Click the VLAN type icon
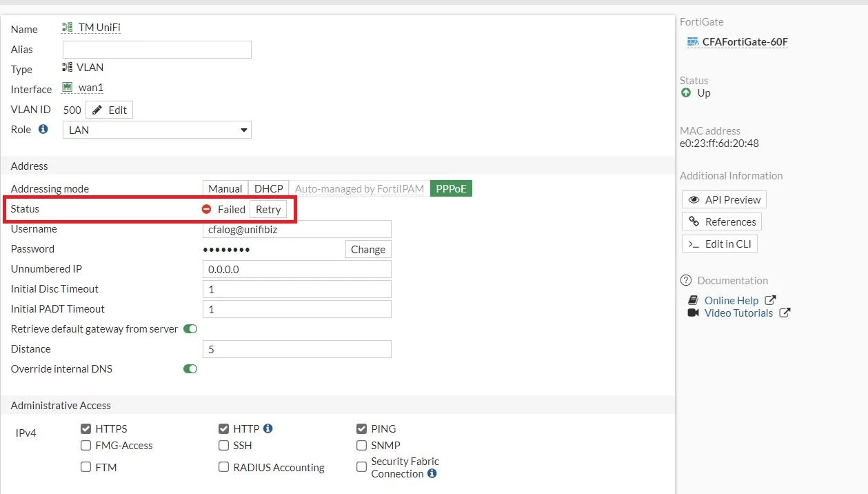 pos(68,68)
